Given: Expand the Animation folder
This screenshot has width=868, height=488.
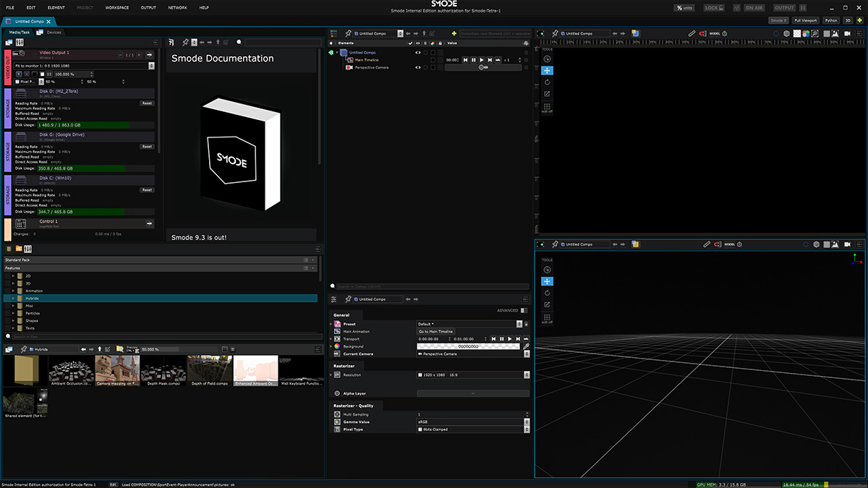Looking at the screenshot, I should click(x=13, y=291).
